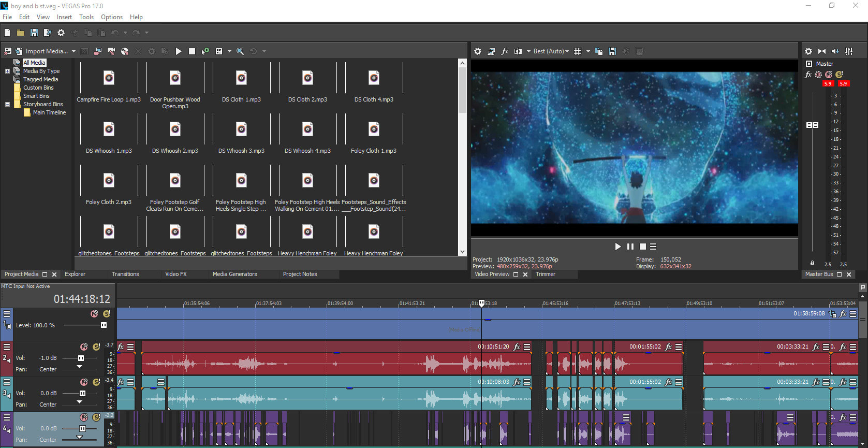Click the Dim Output icon in Master Bus

(x=835, y=51)
